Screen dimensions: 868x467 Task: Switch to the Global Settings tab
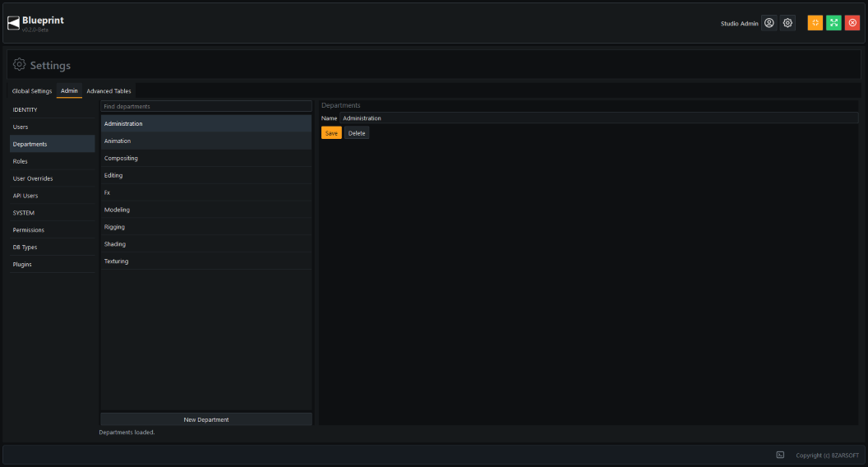32,91
